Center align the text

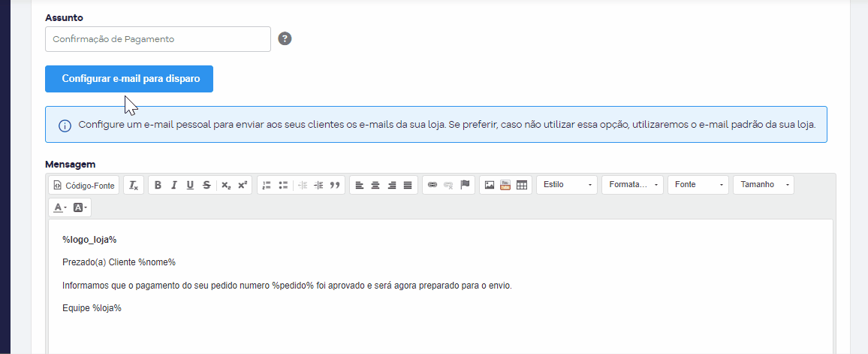click(375, 185)
